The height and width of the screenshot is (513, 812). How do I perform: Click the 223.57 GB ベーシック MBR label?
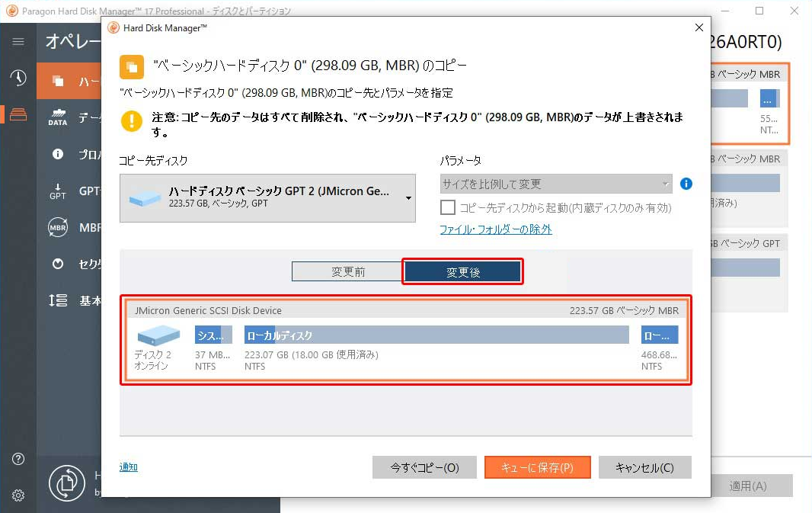click(x=624, y=310)
